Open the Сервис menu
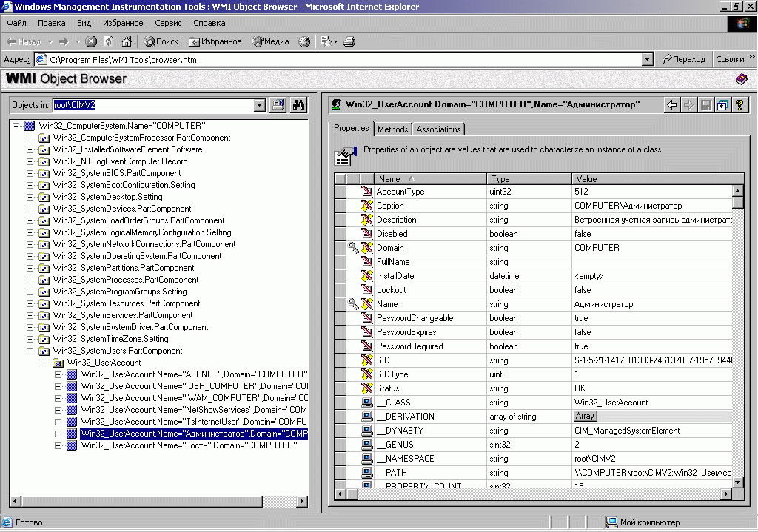 168,23
